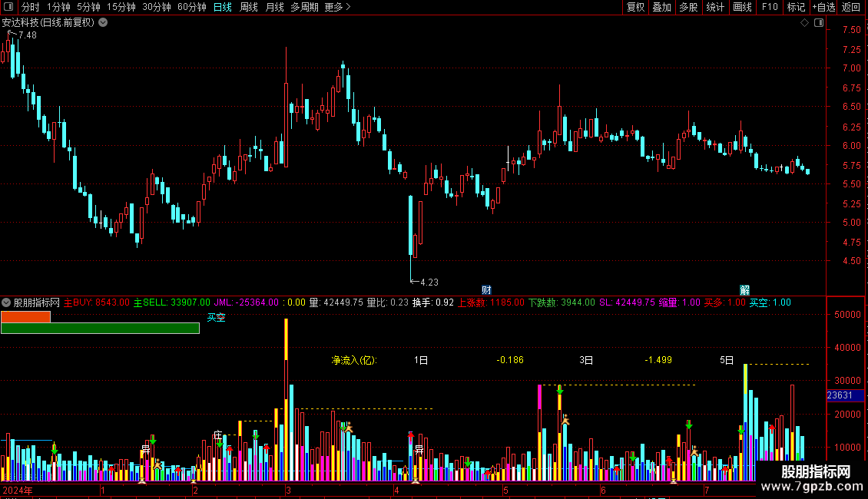Click the 50000 volume axis label
The image size is (868, 499).
coord(847,315)
